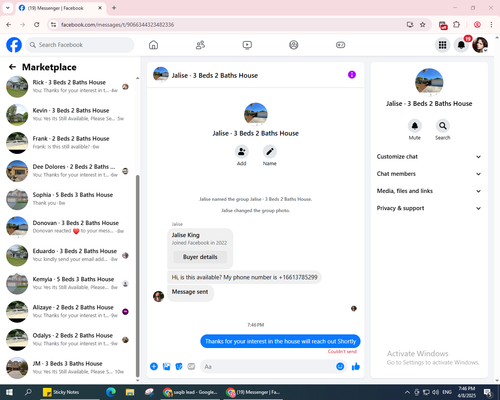Open the emoji picker smiley icon
This screenshot has width=500, height=400.
pyautogui.click(x=340, y=367)
